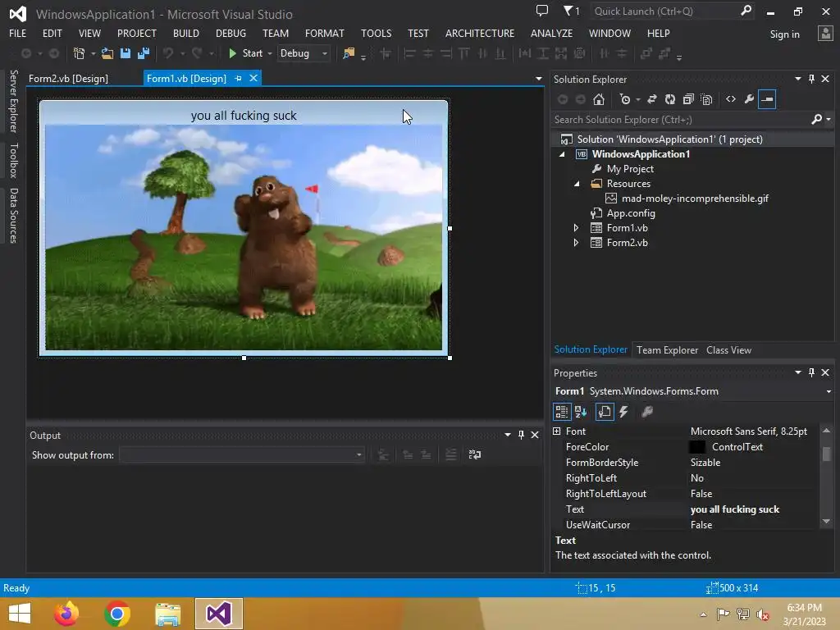Expand the Form2.vb tree node
Viewport: 840px width, 630px height.
point(576,243)
